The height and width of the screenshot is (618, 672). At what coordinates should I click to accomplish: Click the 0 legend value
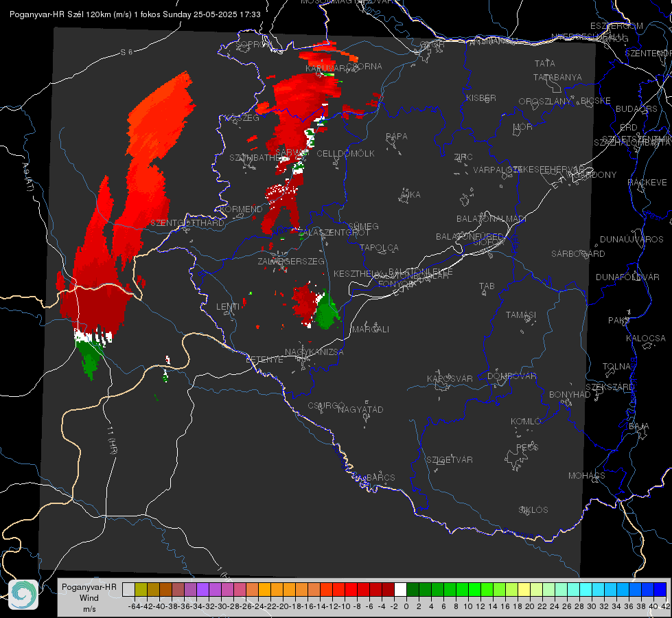click(406, 606)
